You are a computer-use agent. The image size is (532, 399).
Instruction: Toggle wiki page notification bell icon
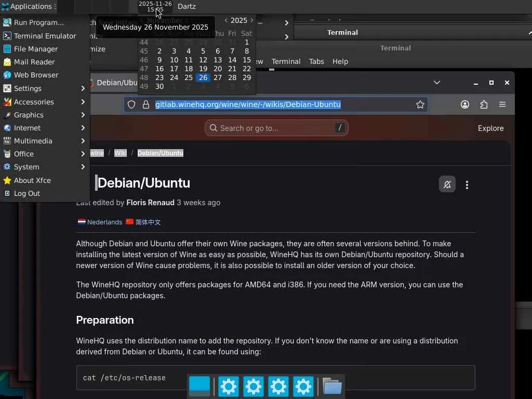(x=447, y=184)
